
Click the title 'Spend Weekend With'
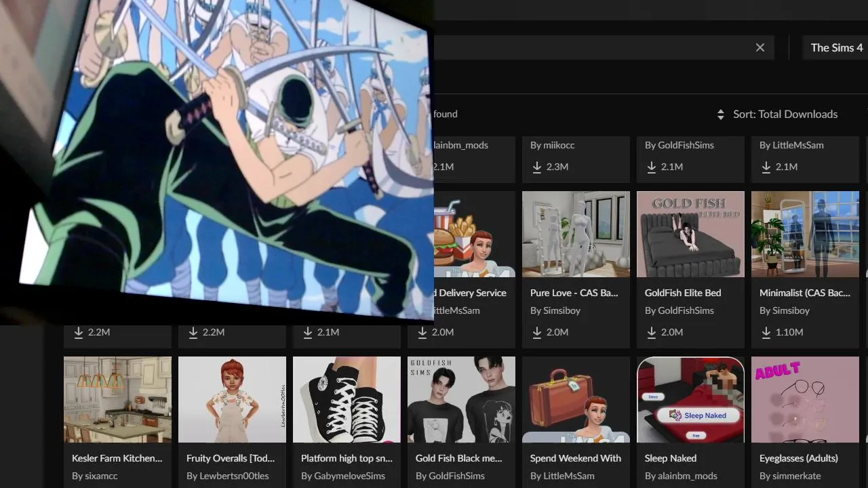[576, 458]
